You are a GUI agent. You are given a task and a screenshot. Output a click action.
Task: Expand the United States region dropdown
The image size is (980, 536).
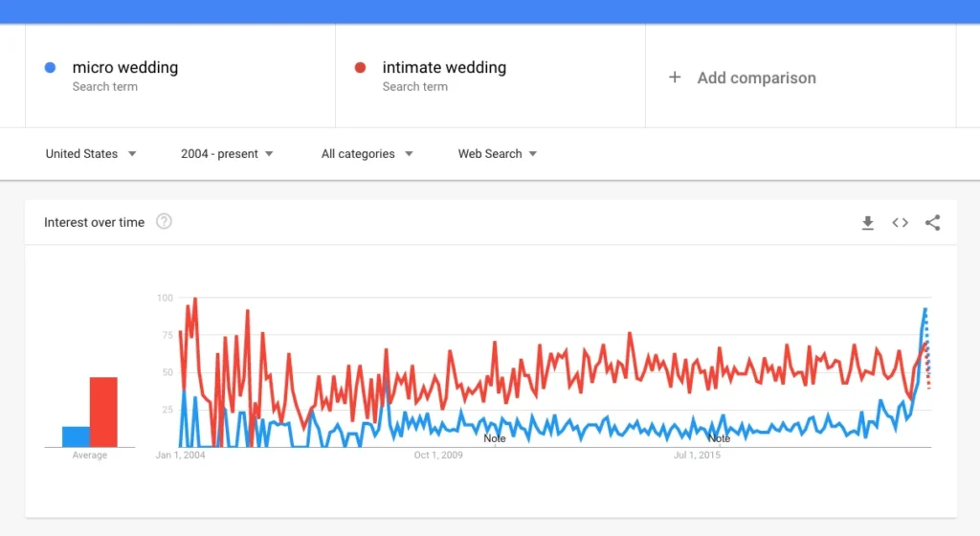coord(91,154)
